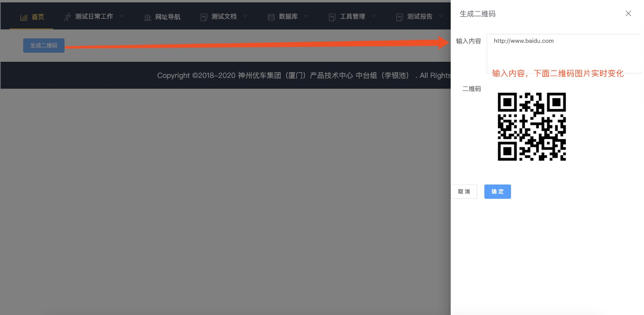644x315 pixels.
Task: Click the document icon next to 测试文档
Action: [204, 17]
